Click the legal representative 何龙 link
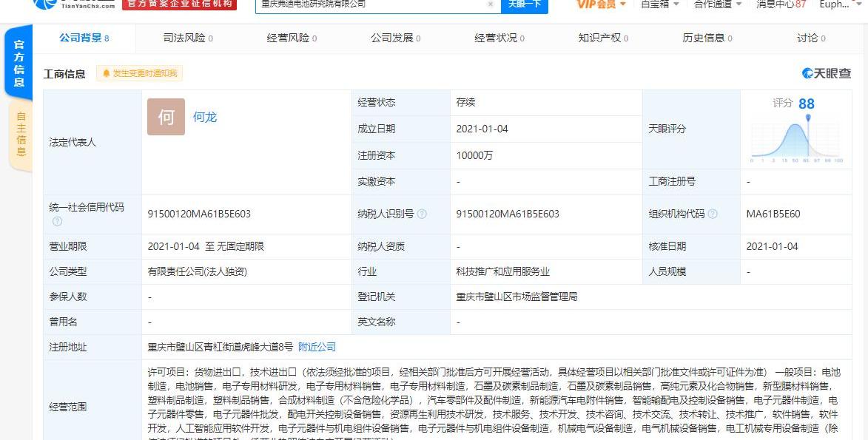Image resolution: width=868 pixels, height=440 pixels. (x=205, y=116)
